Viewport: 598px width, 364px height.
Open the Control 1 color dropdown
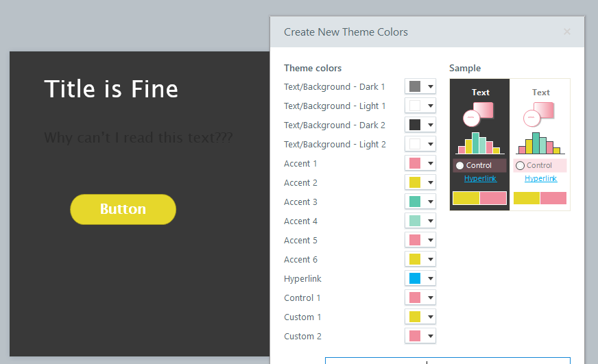[430, 298]
